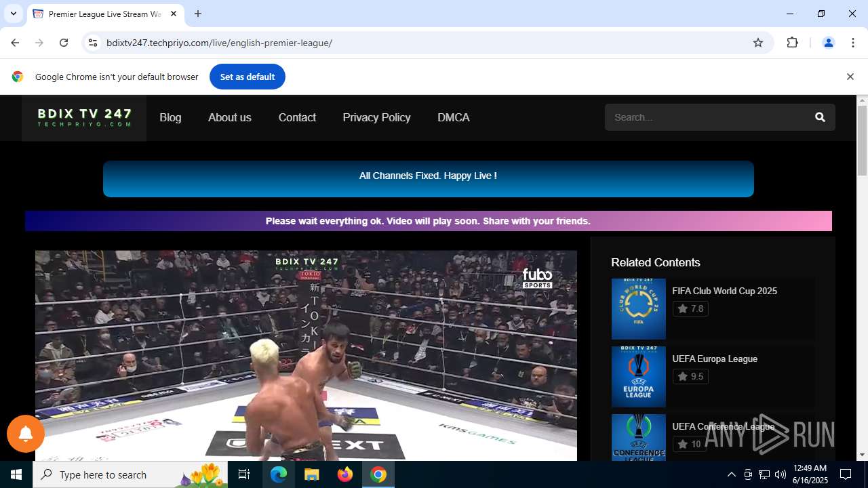This screenshot has width=868, height=488.
Task: Open the volume icon in the tray
Action: coord(781,474)
